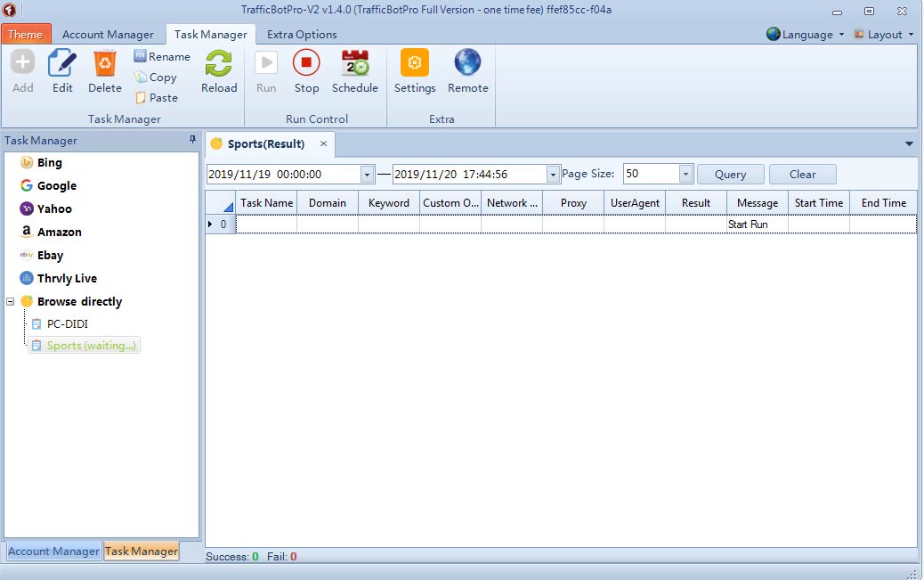Copy the selected task
This screenshot has height=580, width=924.
tap(141, 78)
